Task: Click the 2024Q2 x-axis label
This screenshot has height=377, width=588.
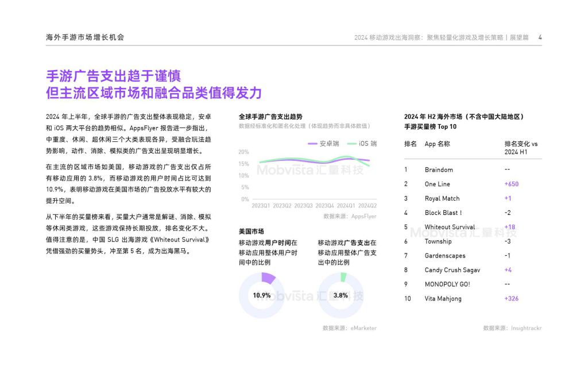Action: pyautogui.click(x=367, y=206)
